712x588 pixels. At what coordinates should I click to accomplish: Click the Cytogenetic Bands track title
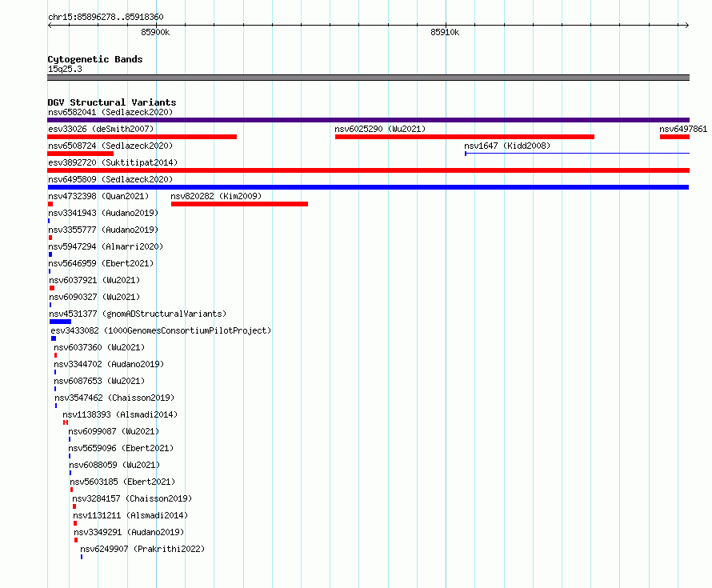click(95, 59)
